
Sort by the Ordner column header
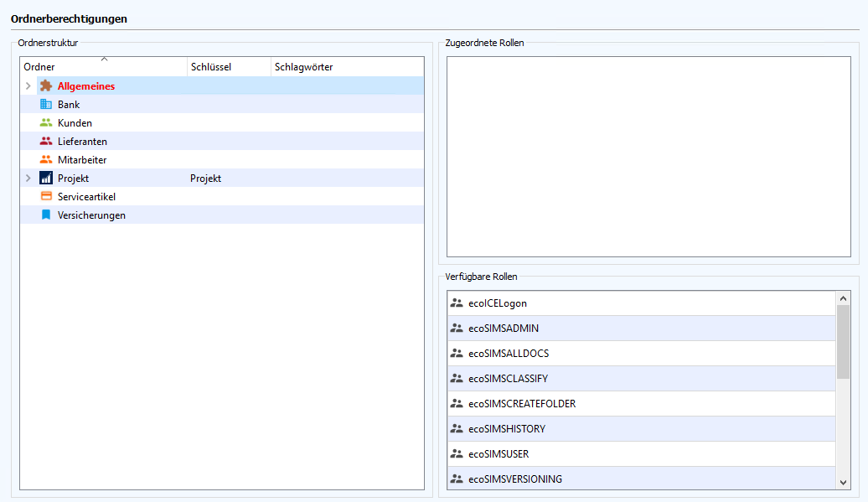[104, 67]
